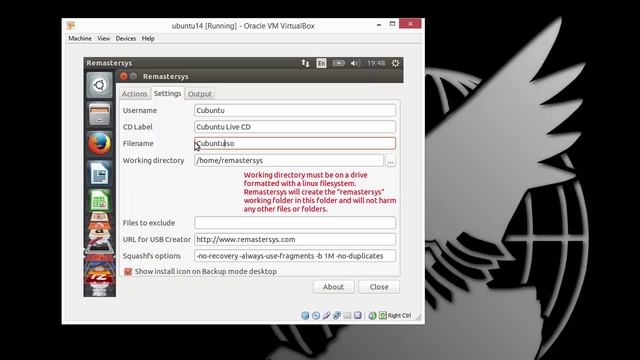Click the Files to exclude field
The height and width of the screenshot is (360, 640).
(295, 223)
